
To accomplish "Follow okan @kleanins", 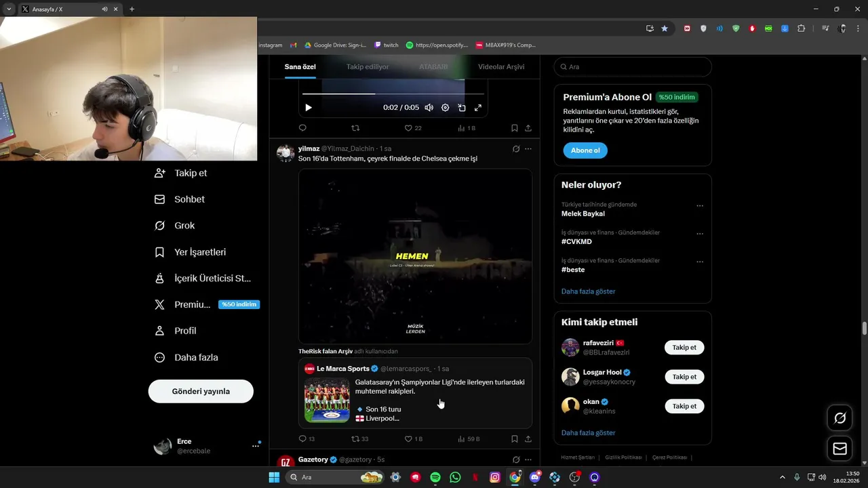I will tap(684, 406).
